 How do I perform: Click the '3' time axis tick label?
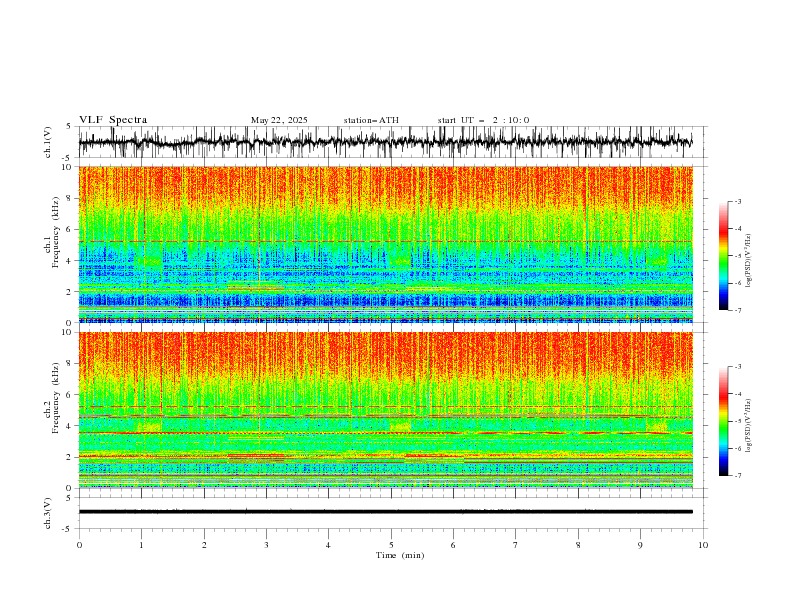click(266, 545)
